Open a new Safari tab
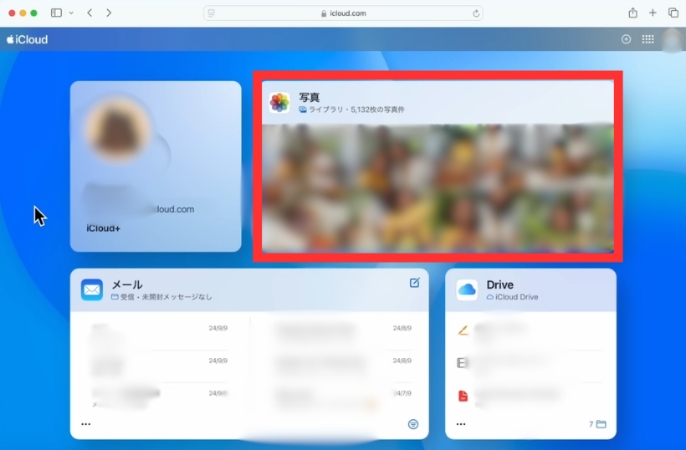 653,13
